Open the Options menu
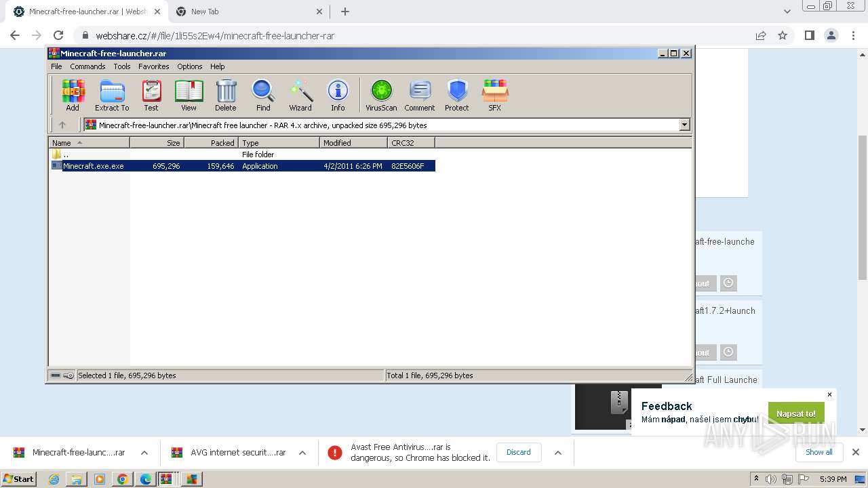 [x=190, y=66]
